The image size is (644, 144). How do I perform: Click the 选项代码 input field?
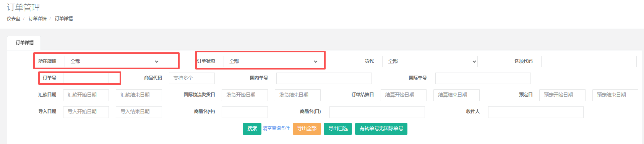589,61
